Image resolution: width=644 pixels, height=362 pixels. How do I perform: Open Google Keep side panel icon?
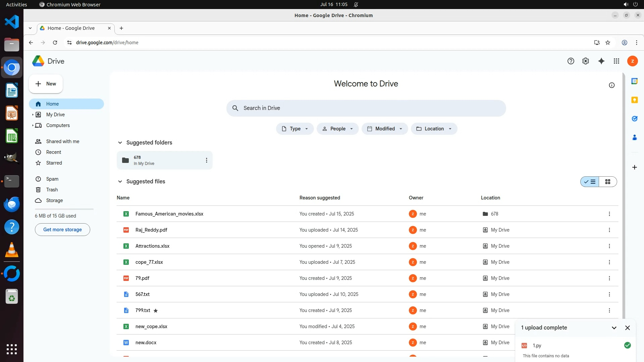tap(634, 100)
